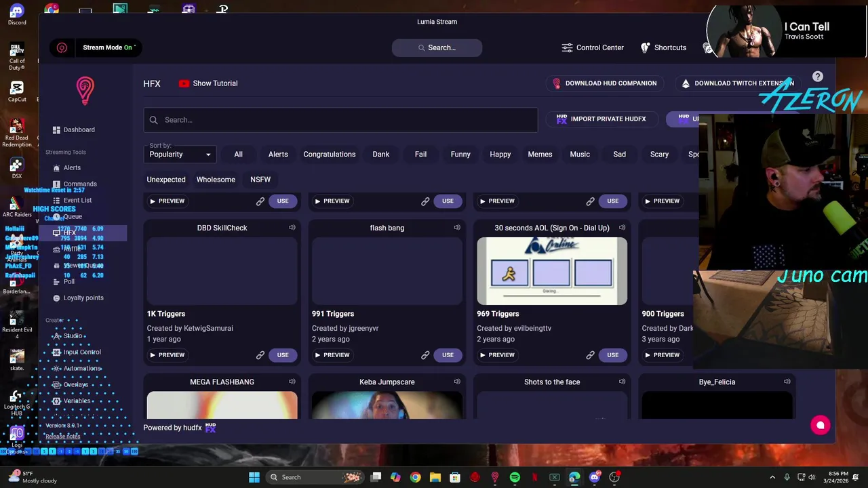
Task: Click the top Lumia Stream search bar
Action: tap(437, 47)
